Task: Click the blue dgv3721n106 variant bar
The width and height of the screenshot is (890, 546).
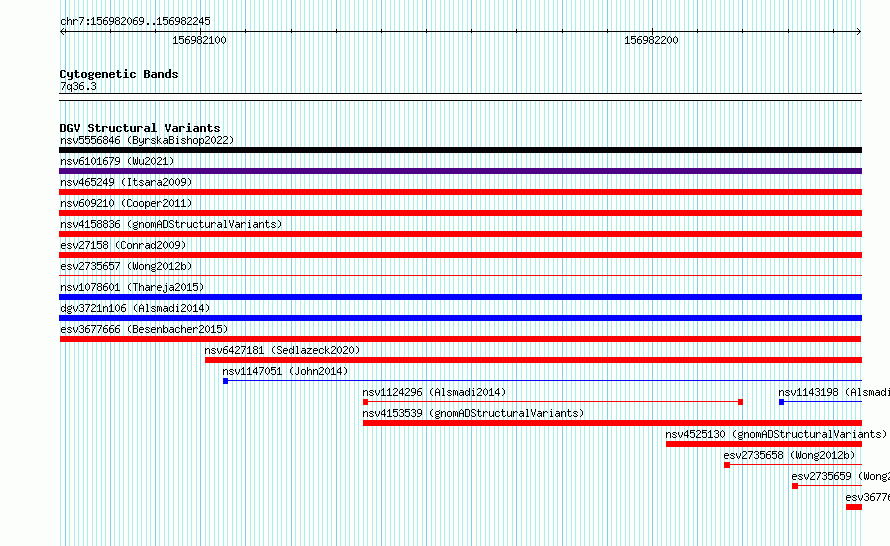Action: coord(460,318)
